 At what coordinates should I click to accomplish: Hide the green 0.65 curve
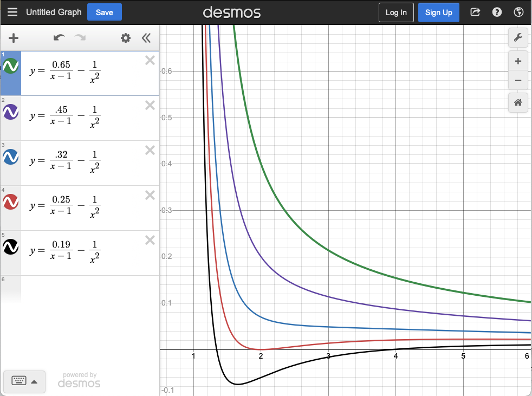11,67
